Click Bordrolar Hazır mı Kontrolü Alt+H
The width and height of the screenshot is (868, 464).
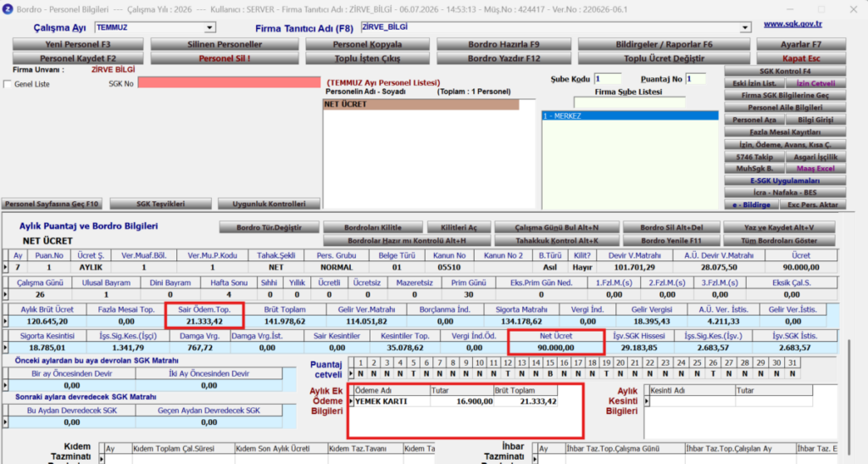[x=407, y=241]
